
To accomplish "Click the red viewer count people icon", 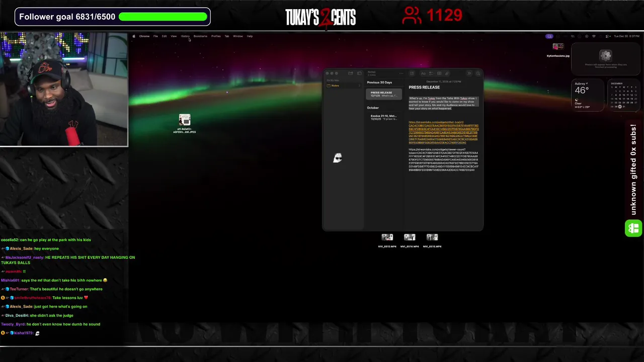I will coord(412,15).
